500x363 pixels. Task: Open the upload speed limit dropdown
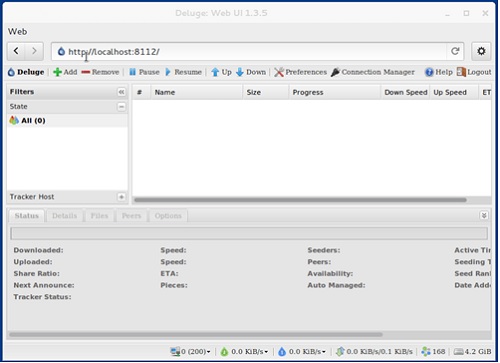[302, 352]
